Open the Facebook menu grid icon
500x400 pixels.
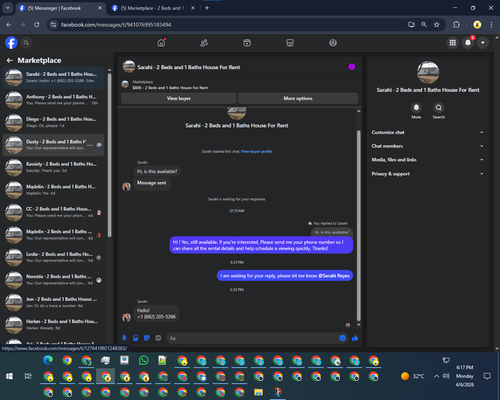click(453, 43)
